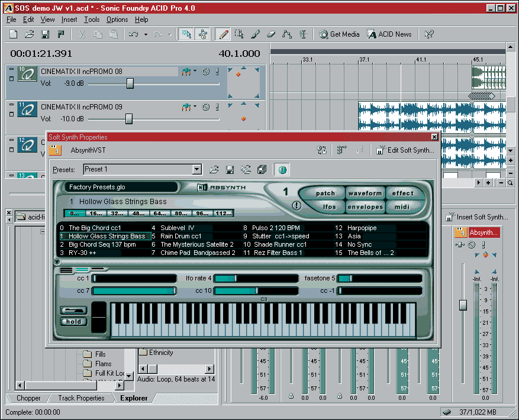
Task: Switch to the Chopper tab
Action: tap(28, 398)
